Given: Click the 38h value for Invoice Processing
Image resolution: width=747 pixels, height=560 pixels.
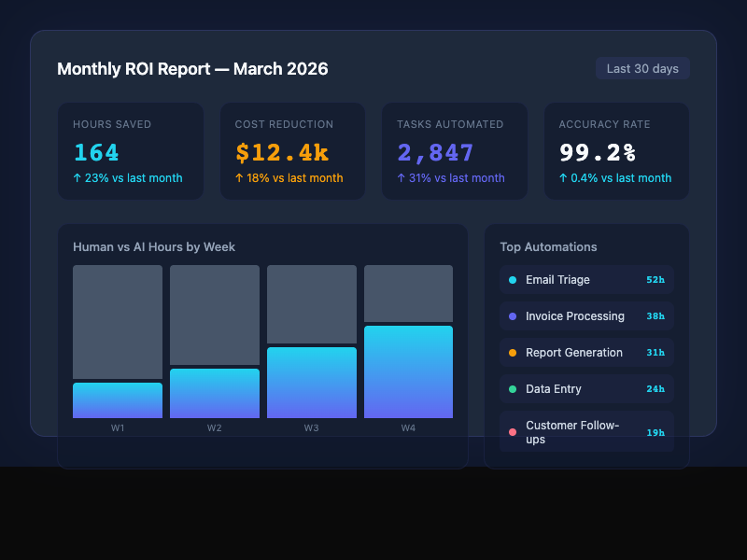Looking at the screenshot, I should (x=655, y=316).
